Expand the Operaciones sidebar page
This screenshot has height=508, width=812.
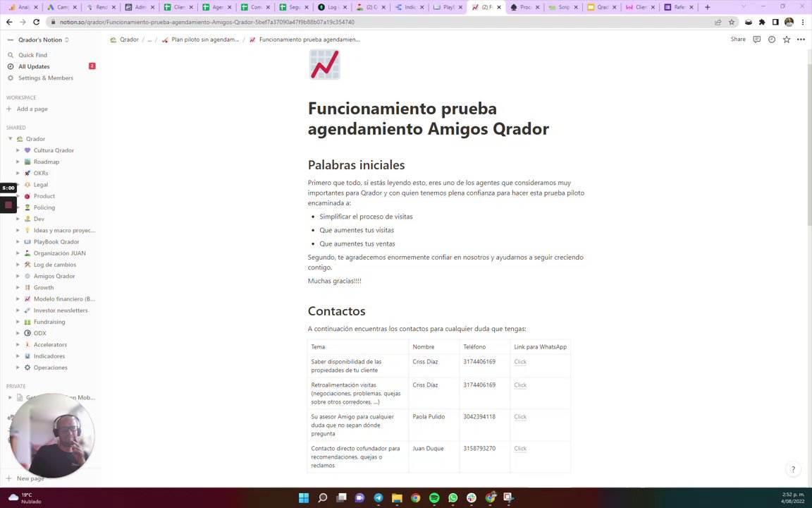point(18,368)
